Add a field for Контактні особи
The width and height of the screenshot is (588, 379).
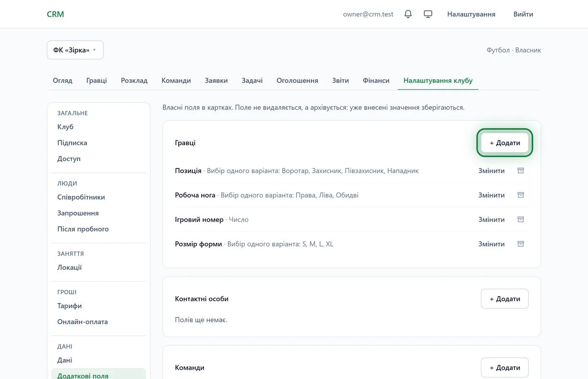(504, 299)
